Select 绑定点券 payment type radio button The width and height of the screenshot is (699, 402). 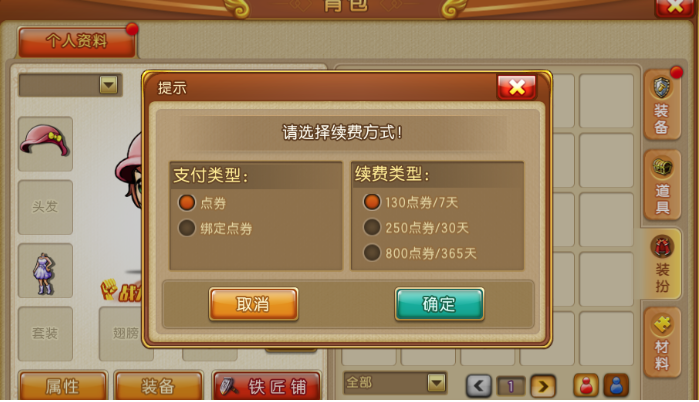tap(187, 228)
